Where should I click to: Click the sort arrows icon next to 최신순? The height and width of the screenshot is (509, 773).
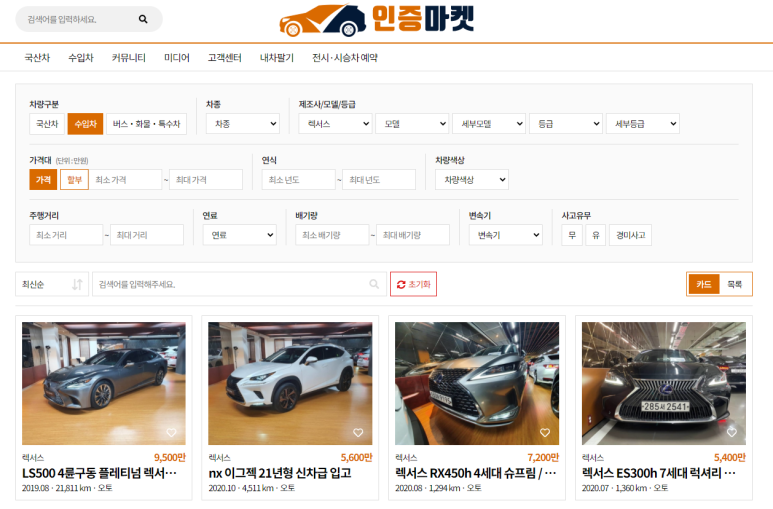[x=77, y=285]
